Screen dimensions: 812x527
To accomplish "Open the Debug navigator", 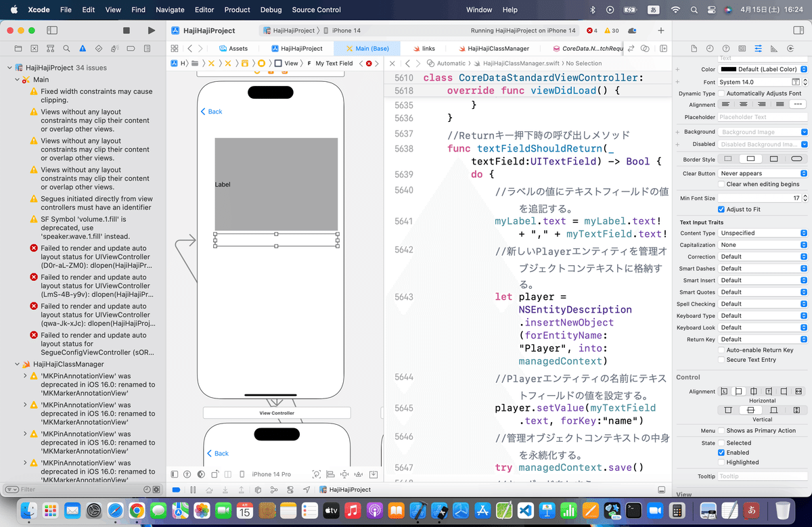I will pos(115,49).
